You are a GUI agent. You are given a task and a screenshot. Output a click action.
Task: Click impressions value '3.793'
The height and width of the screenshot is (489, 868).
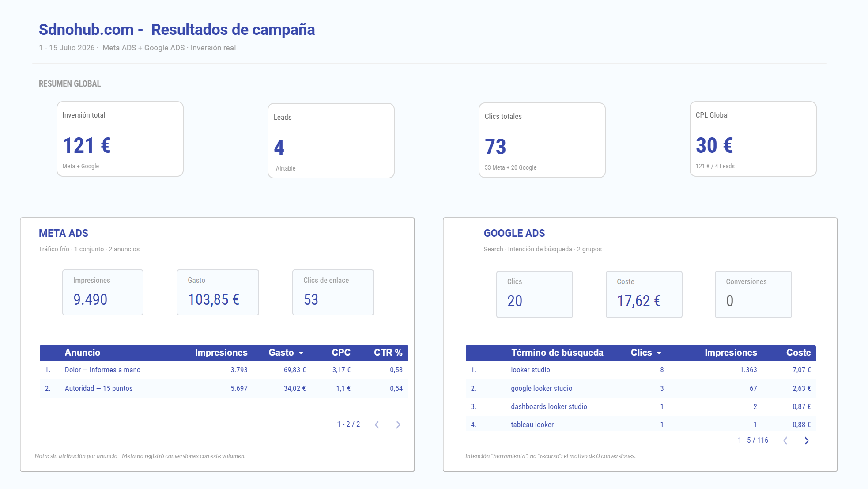click(x=239, y=370)
